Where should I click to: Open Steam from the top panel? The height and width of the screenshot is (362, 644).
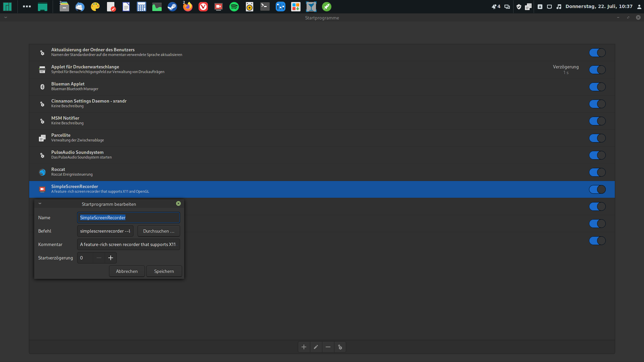click(x=172, y=7)
